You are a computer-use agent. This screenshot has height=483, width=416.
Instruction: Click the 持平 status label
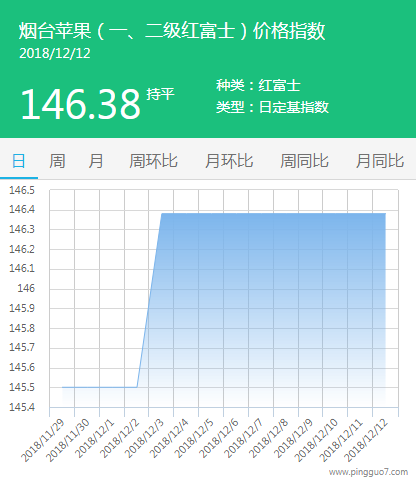160,94
